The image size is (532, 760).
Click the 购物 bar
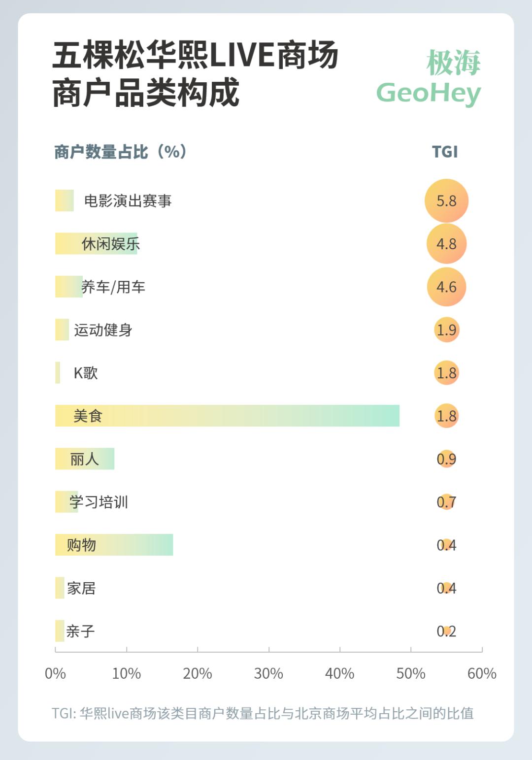click(x=114, y=545)
